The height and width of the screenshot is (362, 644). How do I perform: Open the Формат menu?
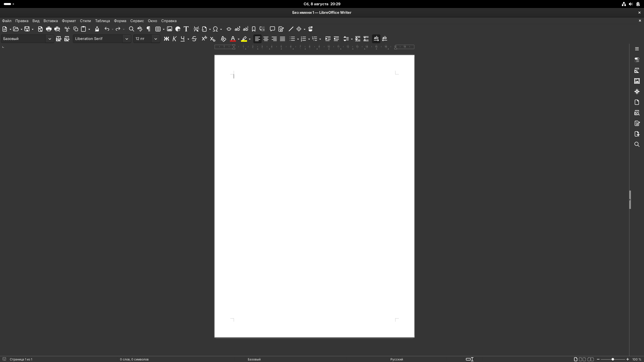pyautogui.click(x=69, y=21)
